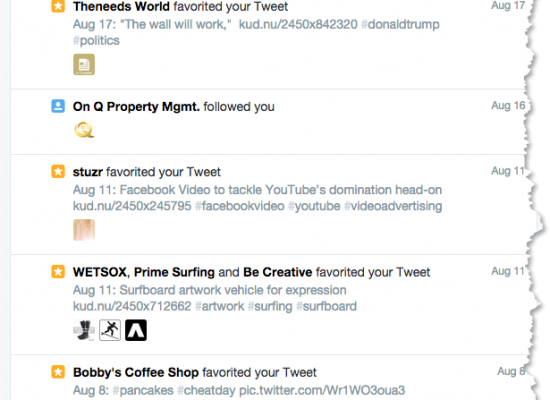Select the Bobby's Coffee Shop profile name
This screenshot has width=550, height=400.
pyautogui.click(x=136, y=372)
